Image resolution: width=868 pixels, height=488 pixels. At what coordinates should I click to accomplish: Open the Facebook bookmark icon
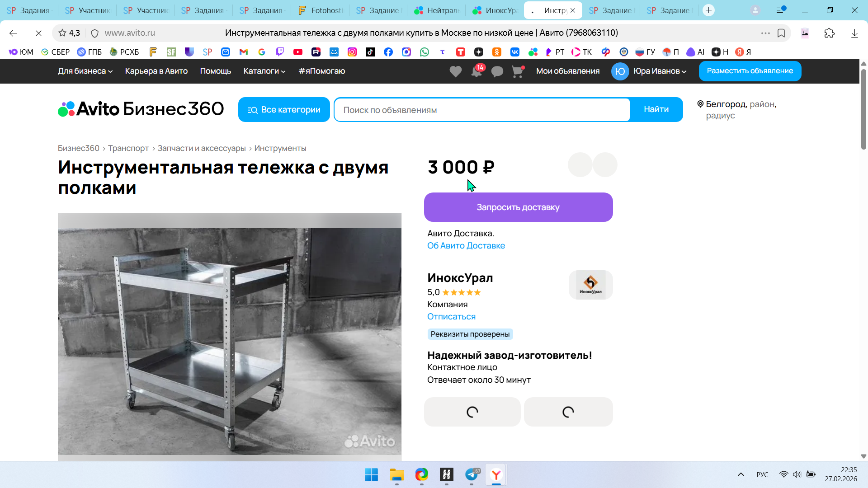tap(388, 52)
